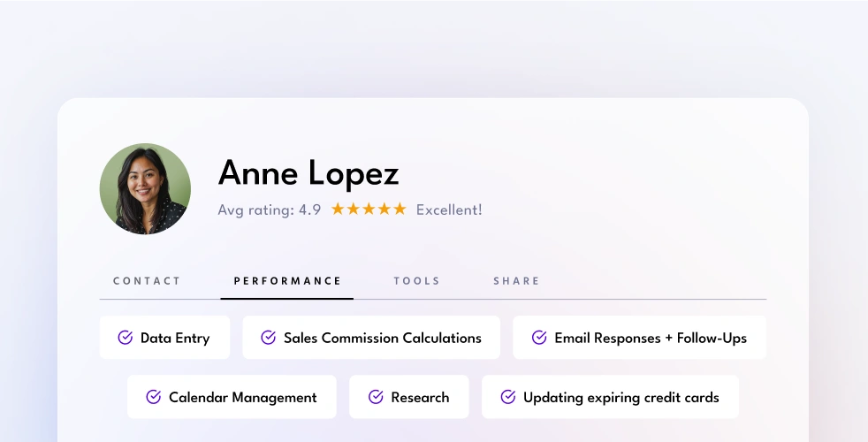Click the Anne Lopez name heading
Image resolution: width=868 pixels, height=442 pixels.
tap(308, 172)
